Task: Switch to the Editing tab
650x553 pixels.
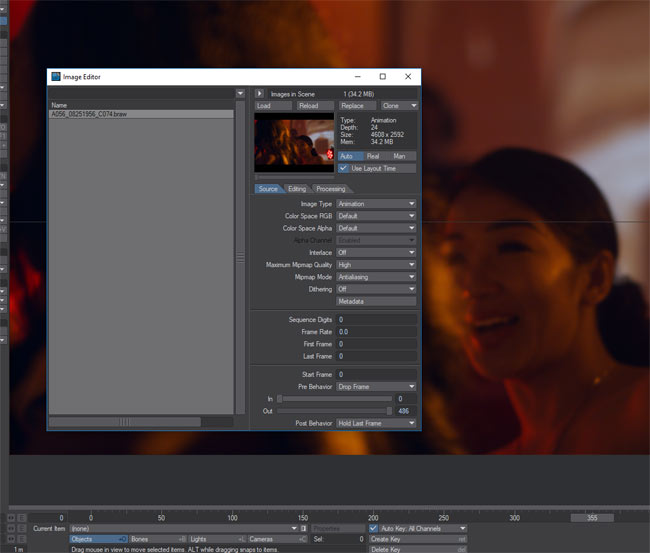Action: [x=297, y=189]
